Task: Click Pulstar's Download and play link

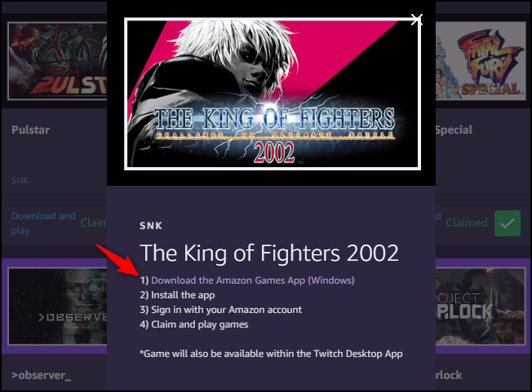Action: tap(43, 223)
